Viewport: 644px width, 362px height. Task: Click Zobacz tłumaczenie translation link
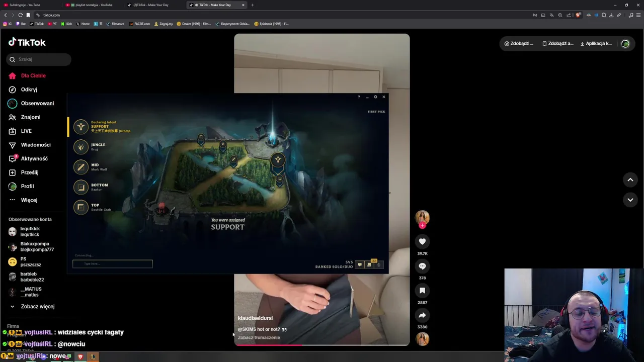click(259, 337)
